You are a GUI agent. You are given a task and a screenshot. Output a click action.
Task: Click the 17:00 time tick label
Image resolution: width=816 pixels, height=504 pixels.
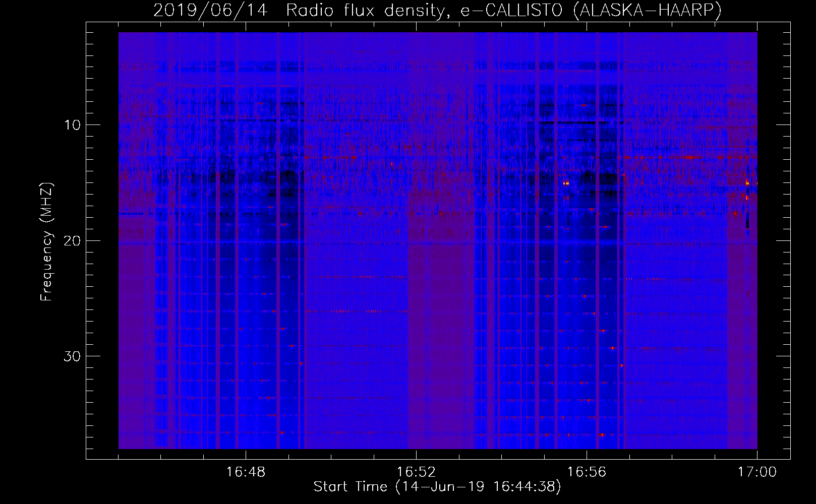pyautogui.click(x=757, y=472)
